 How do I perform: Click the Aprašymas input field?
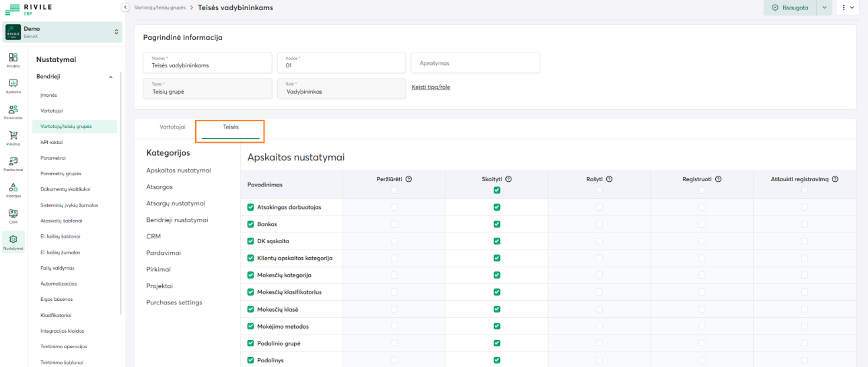coord(475,63)
